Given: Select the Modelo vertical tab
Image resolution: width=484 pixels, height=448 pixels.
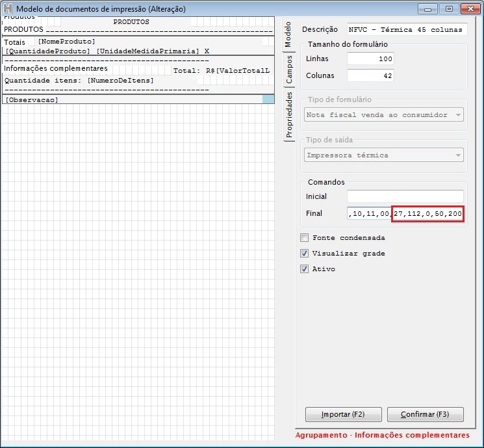Looking at the screenshot, I should [290, 34].
